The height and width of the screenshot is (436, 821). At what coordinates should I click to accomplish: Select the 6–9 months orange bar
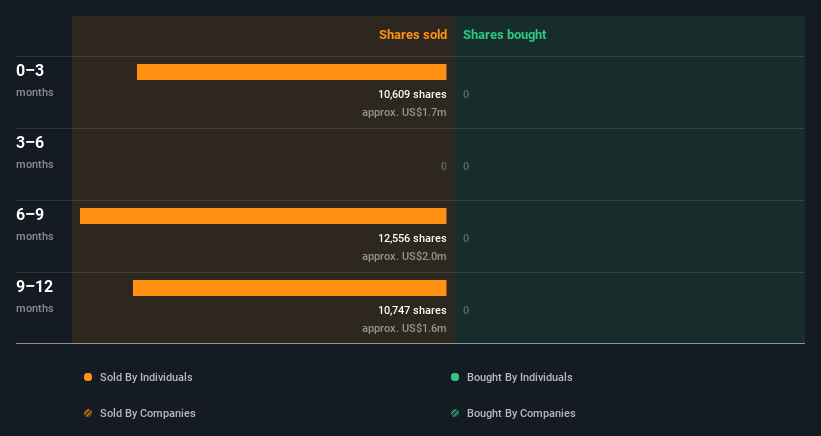click(x=263, y=216)
